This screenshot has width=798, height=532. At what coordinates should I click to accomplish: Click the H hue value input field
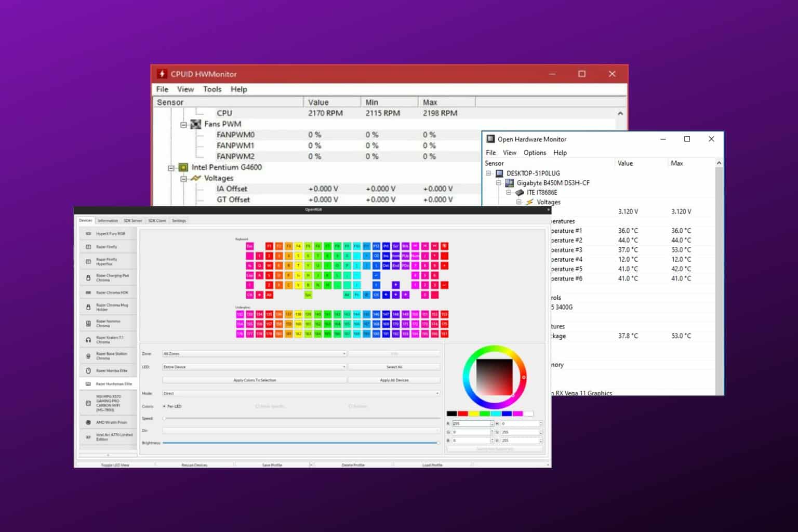pos(520,424)
